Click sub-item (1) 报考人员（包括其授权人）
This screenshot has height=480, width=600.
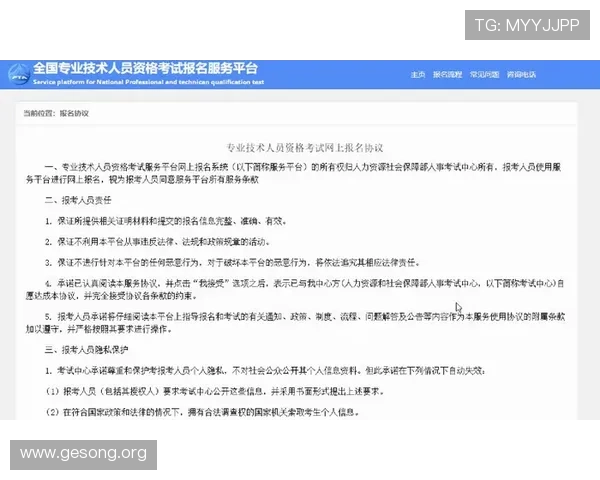215,391
